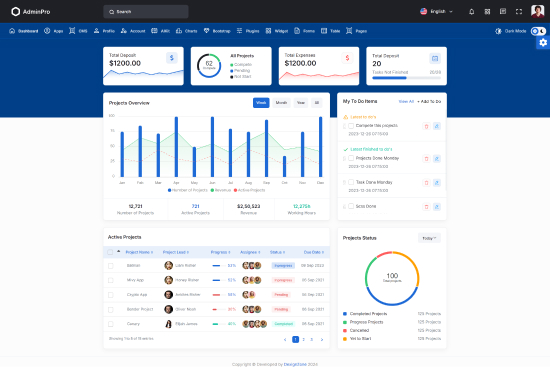
Task: Click edit icon for Projects Done Monday
Action: [437, 159]
